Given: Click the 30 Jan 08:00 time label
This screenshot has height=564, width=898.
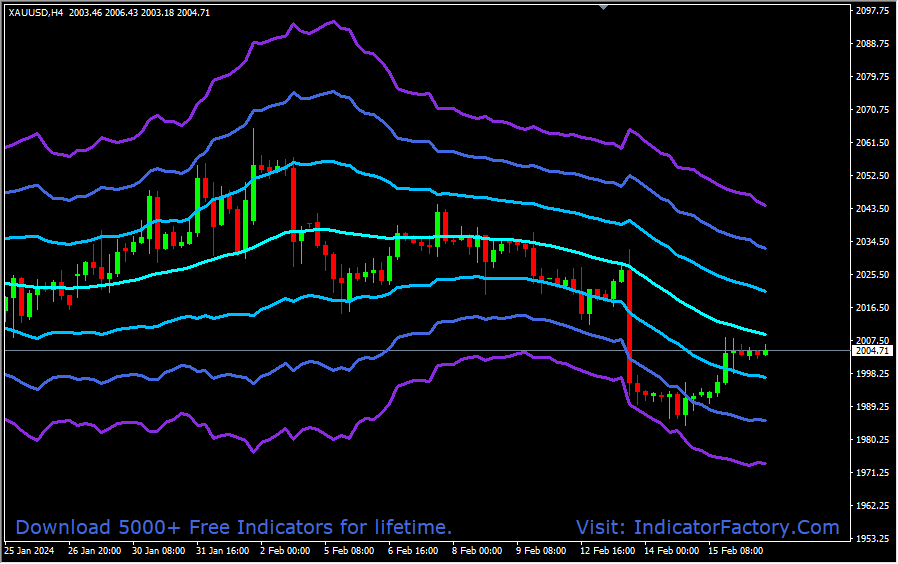Looking at the screenshot, I should pyautogui.click(x=159, y=551).
